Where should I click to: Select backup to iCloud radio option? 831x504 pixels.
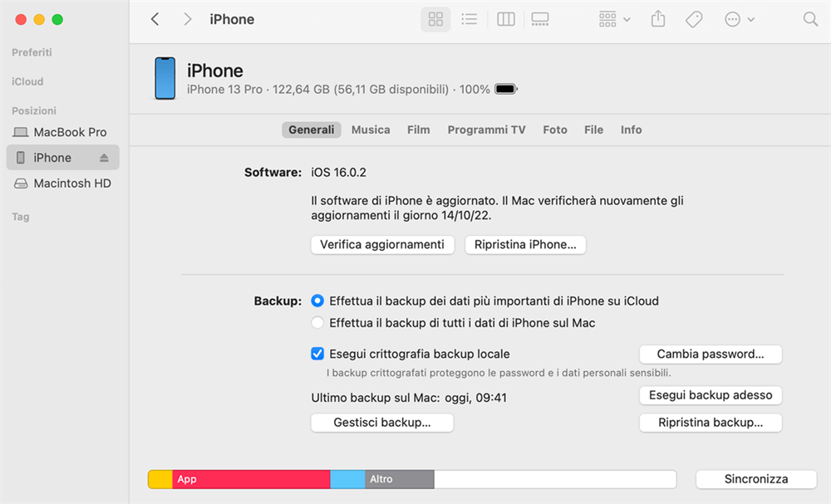click(317, 301)
